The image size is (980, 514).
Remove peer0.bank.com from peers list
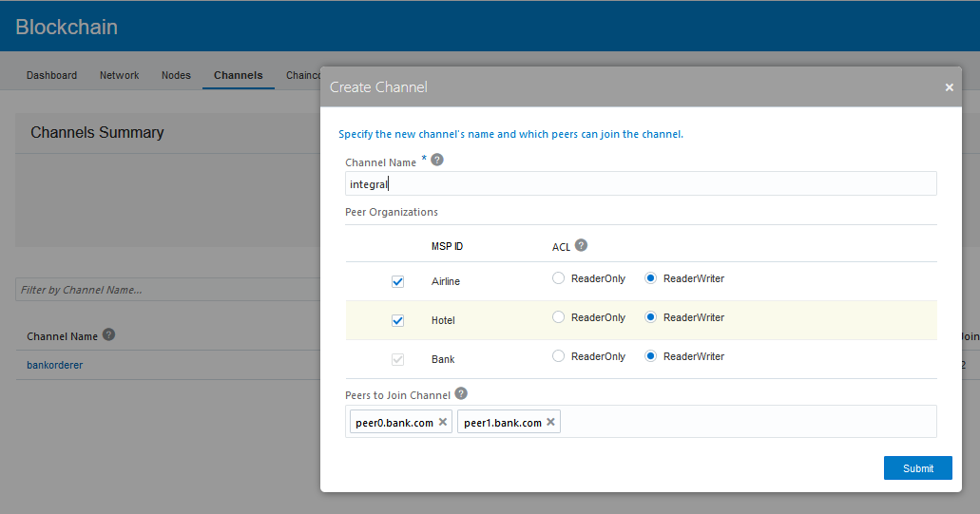(x=443, y=423)
